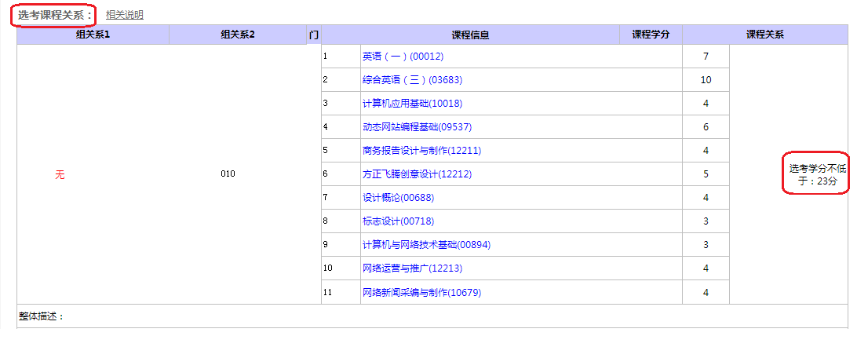Click the 010 group relation cell
This screenshot has width=868, height=347.
click(x=228, y=174)
